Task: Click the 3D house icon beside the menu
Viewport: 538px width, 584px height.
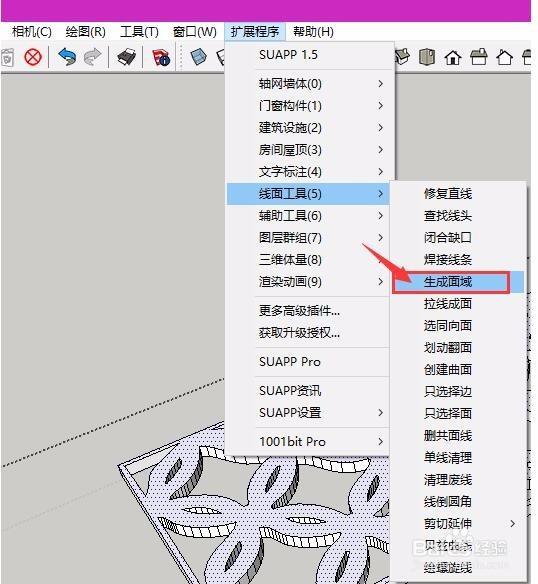Action: 402,57
